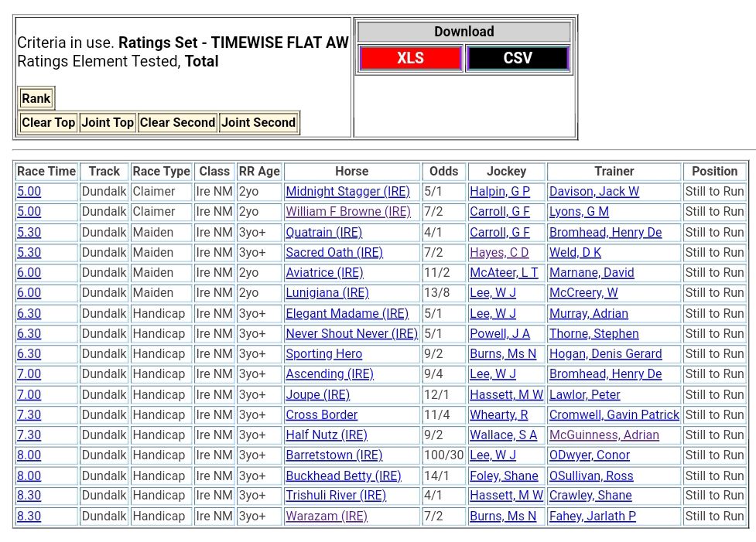The height and width of the screenshot is (542, 756).
Task: Open horse Midnight Stagger (IRE)
Action: [347, 192]
